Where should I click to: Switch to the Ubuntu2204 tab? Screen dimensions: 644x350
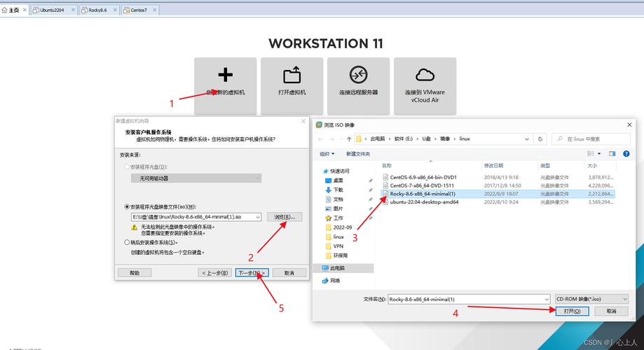tap(52, 10)
